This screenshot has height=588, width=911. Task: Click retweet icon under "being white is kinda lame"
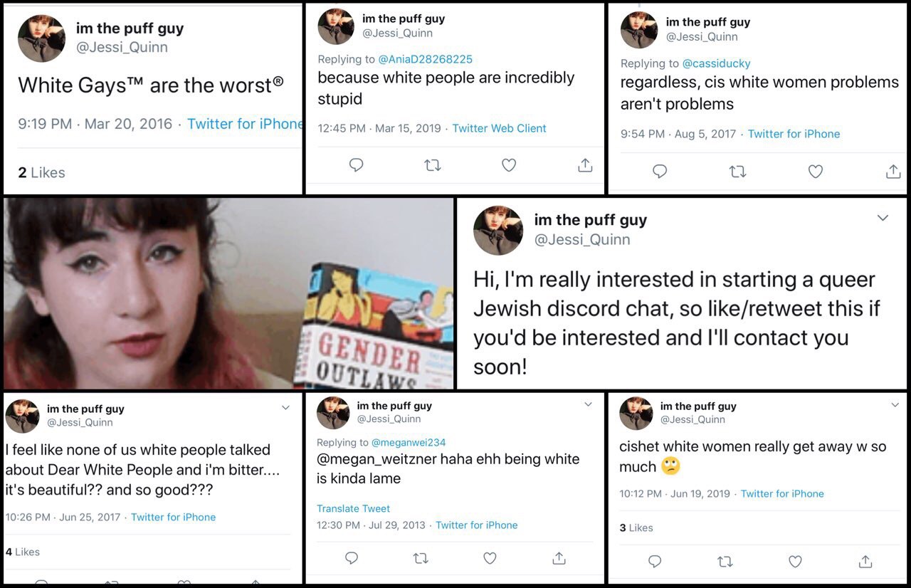pyautogui.click(x=421, y=558)
